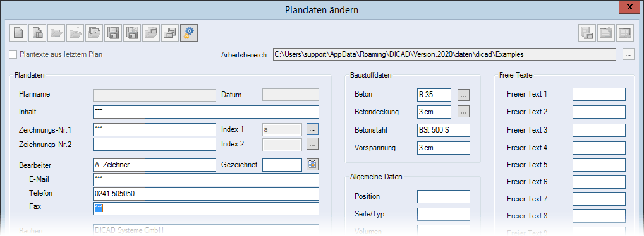
Task: Click the open folder icon
Action: point(57,33)
